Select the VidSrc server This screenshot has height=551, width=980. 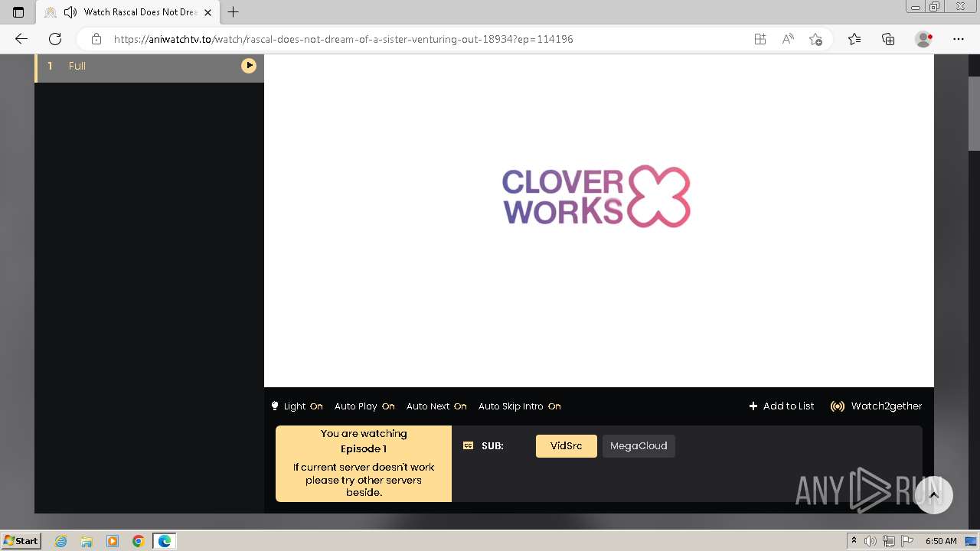(567, 446)
